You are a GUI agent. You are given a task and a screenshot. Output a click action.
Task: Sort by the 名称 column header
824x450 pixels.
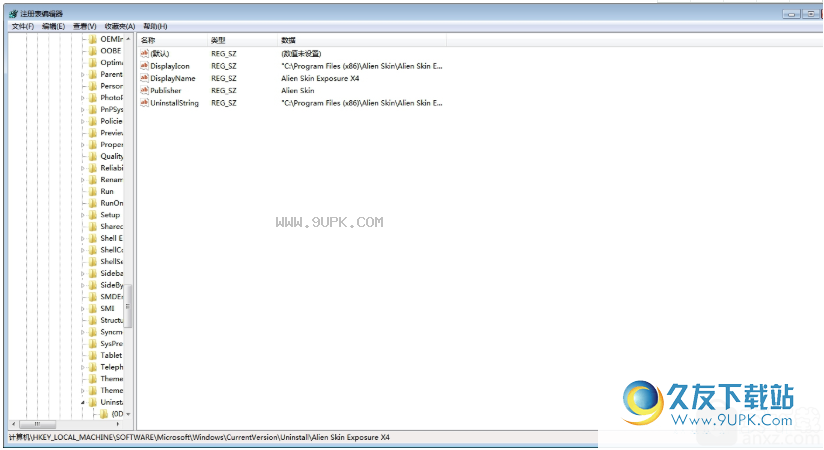click(x=172, y=40)
